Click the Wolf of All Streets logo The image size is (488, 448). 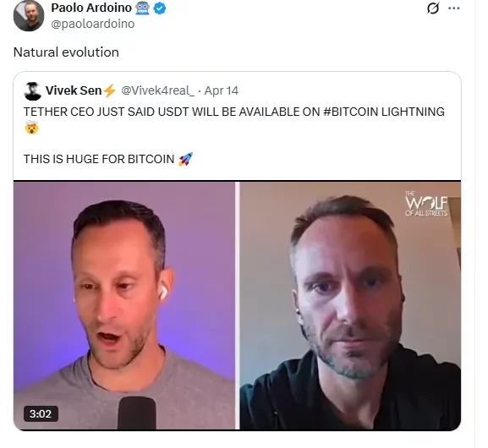(426, 203)
